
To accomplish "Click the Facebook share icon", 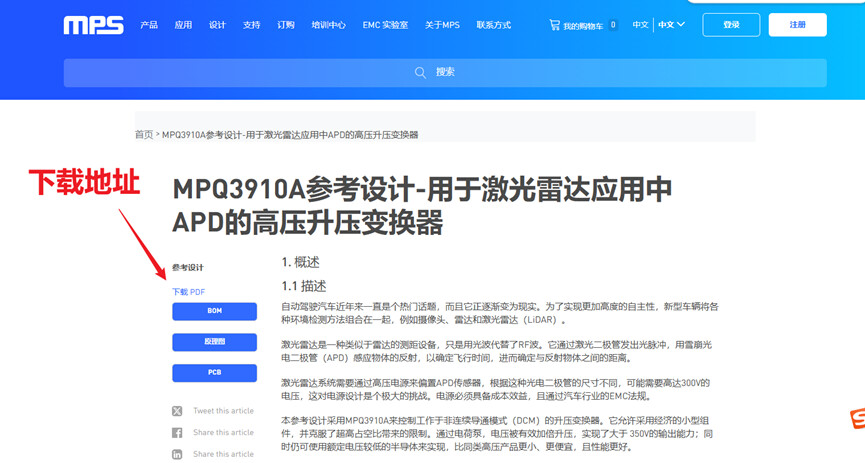I will [x=177, y=433].
